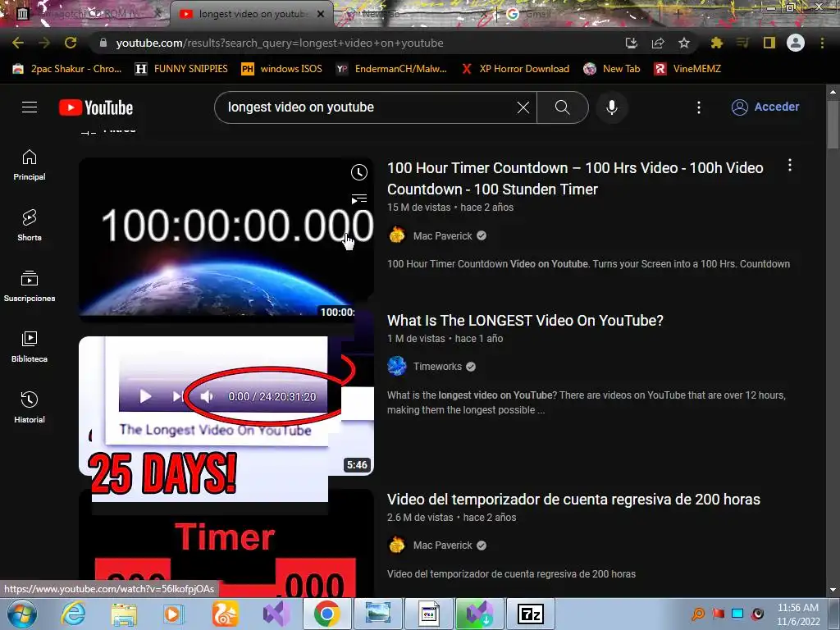Reload the page
The height and width of the screenshot is (630, 840).
click(71, 43)
